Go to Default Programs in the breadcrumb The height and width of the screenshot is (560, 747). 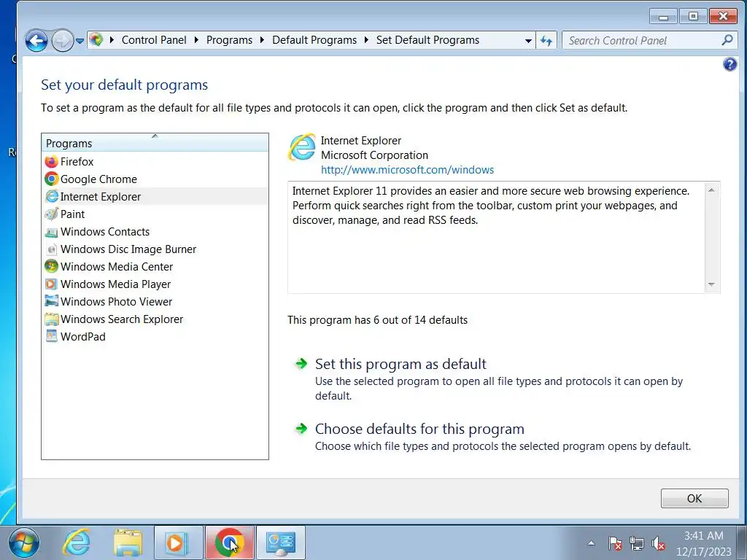point(314,40)
